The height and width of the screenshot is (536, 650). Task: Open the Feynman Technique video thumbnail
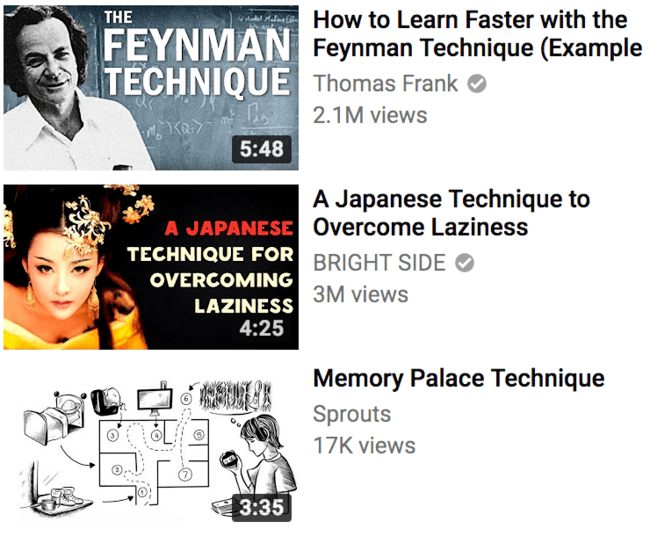coord(151,87)
